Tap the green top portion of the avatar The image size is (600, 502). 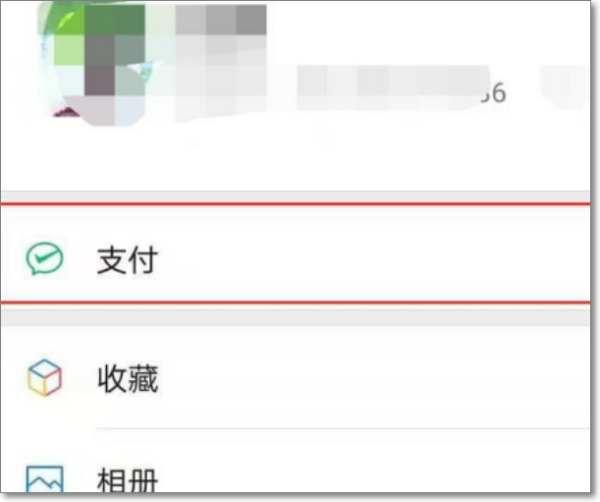[x=92, y=19]
